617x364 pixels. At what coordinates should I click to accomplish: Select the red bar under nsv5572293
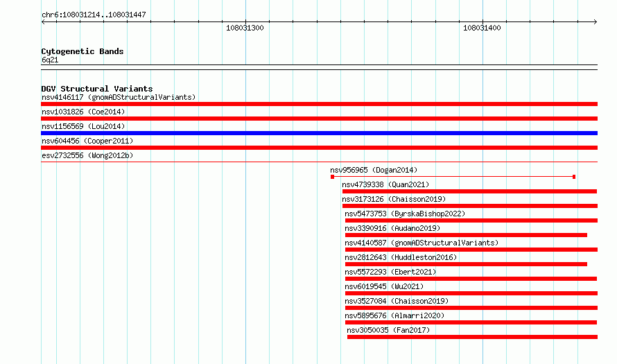point(471,279)
